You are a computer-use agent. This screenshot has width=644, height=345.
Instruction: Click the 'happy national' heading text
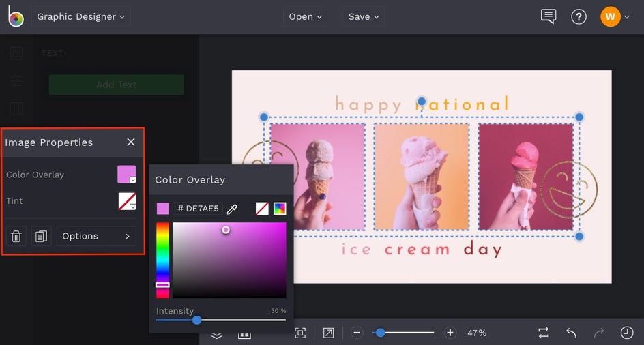point(422,104)
